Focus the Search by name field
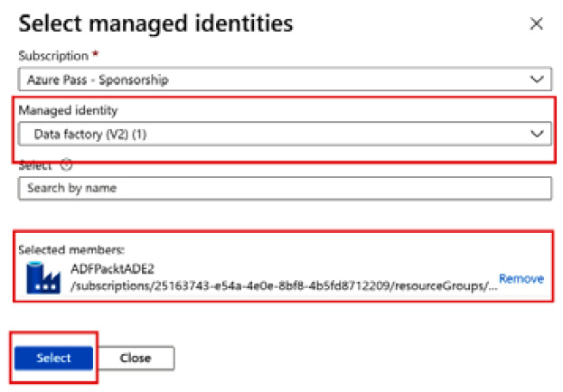The width and height of the screenshot is (563, 392). point(284,188)
